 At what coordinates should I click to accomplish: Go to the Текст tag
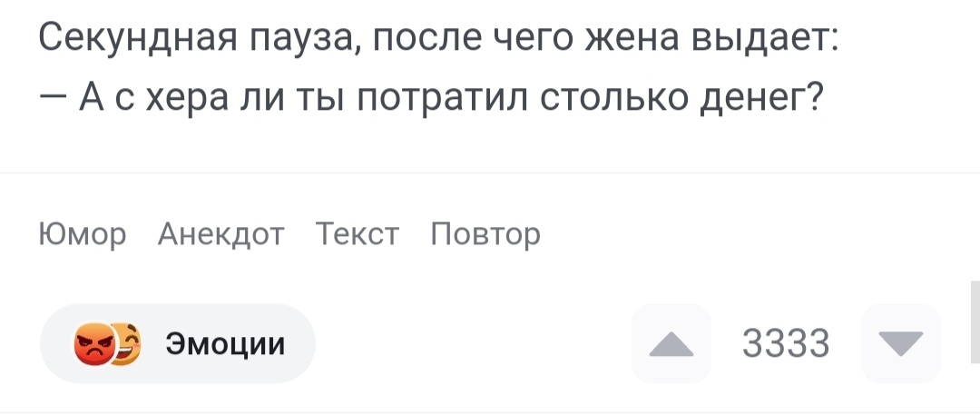(358, 234)
